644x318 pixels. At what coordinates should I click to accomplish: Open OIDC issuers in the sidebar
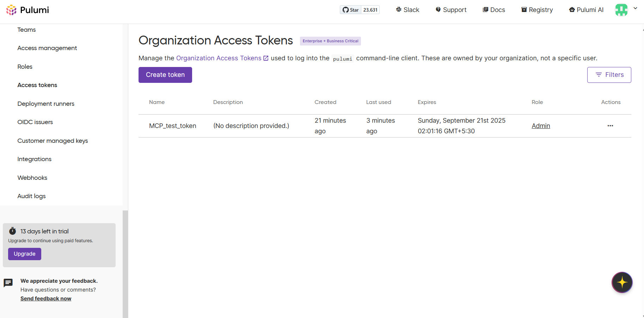coord(35,122)
